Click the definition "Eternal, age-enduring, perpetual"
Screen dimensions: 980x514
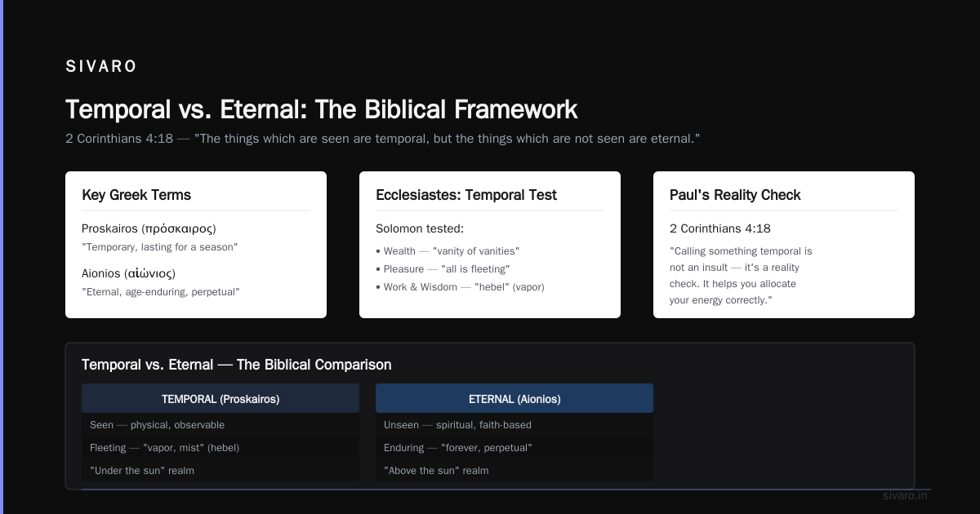pos(161,291)
